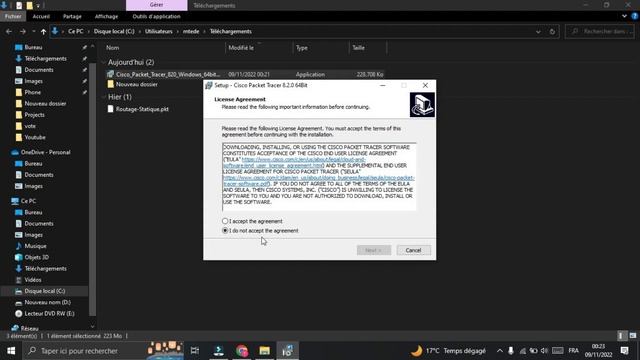The width and height of the screenshot is (640, 360).
Task: Show hidden system tray icons chevron
Action: pos(500,351)
